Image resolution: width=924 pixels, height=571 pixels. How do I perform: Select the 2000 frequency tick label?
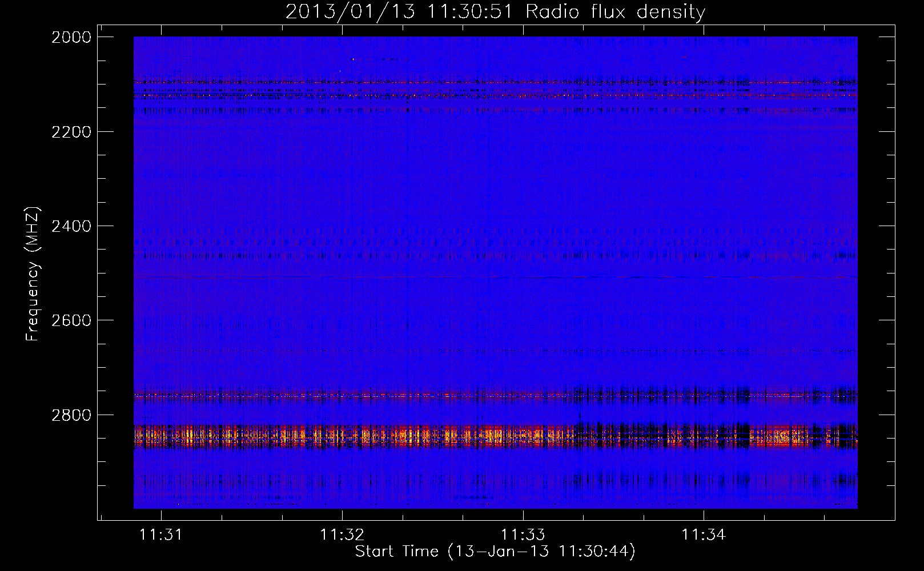71,37
